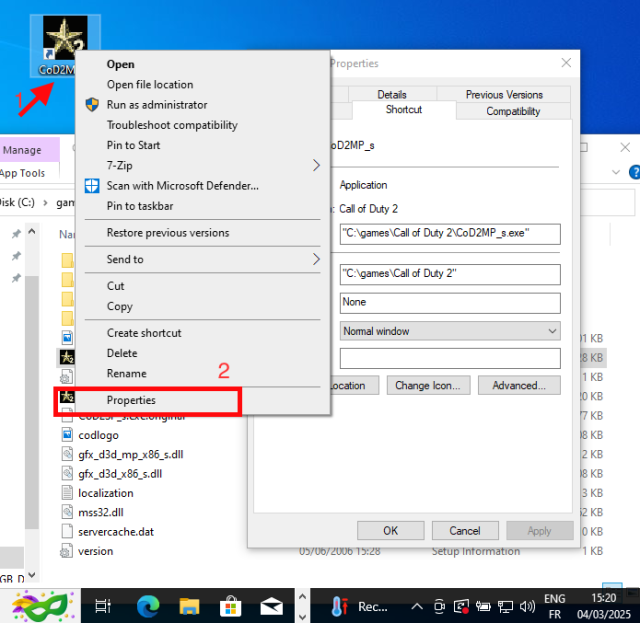Viewport: 640px width, 623px height.
Task: Switch to the Compatibility tab
Action: pos(513,111)
